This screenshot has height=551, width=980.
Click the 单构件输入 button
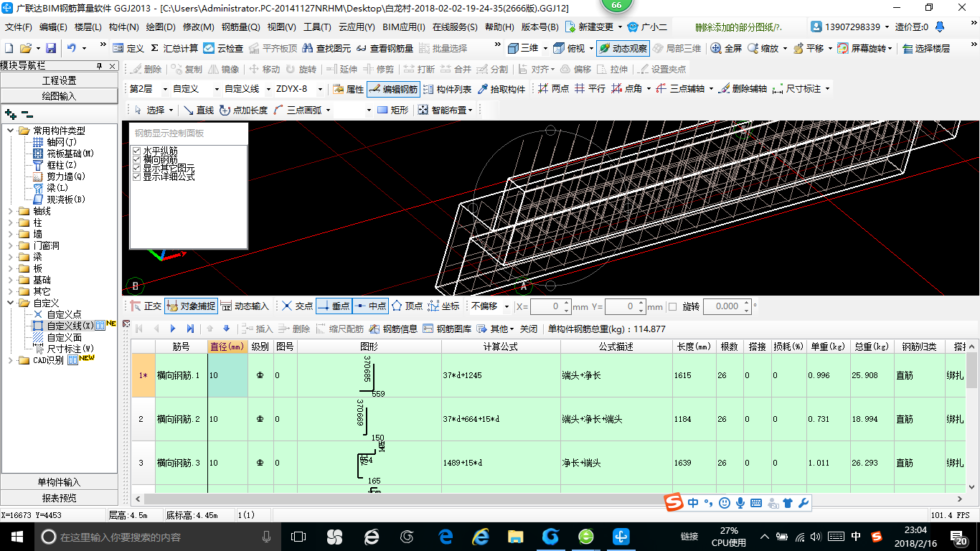tap(59, 482)
